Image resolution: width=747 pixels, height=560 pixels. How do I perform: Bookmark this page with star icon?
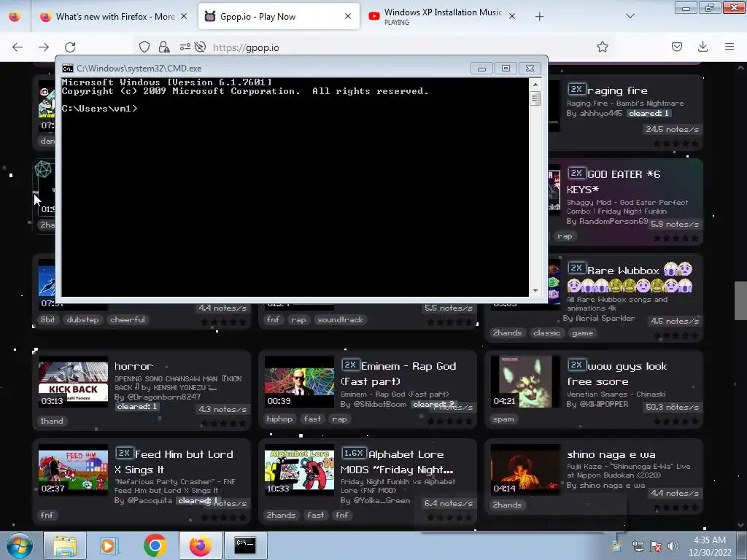[602, 47]
